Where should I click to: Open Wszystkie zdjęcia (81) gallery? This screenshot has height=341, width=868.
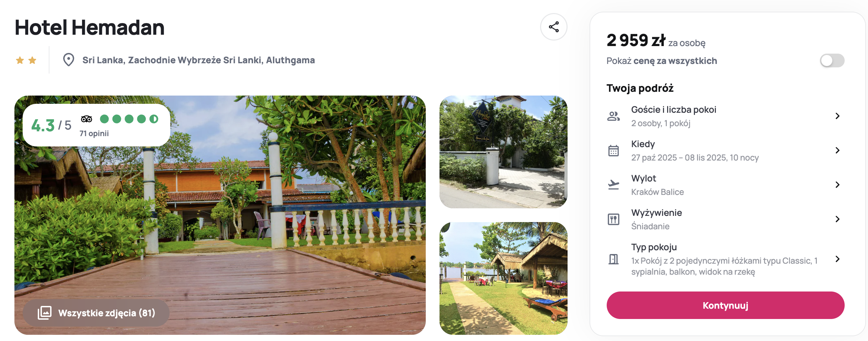[x=96, y=313]
